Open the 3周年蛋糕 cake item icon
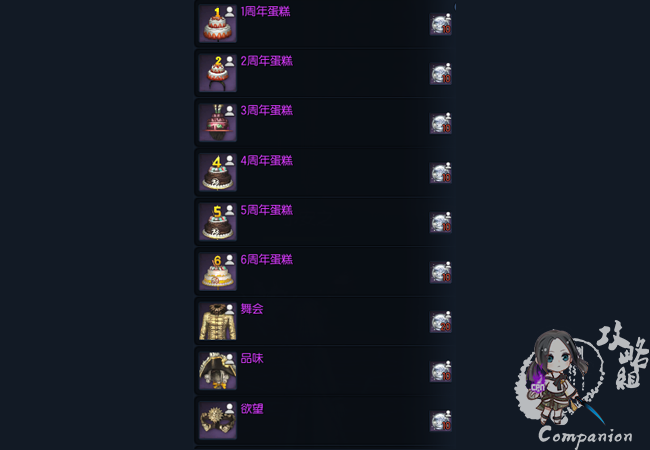 coord(218,123)
